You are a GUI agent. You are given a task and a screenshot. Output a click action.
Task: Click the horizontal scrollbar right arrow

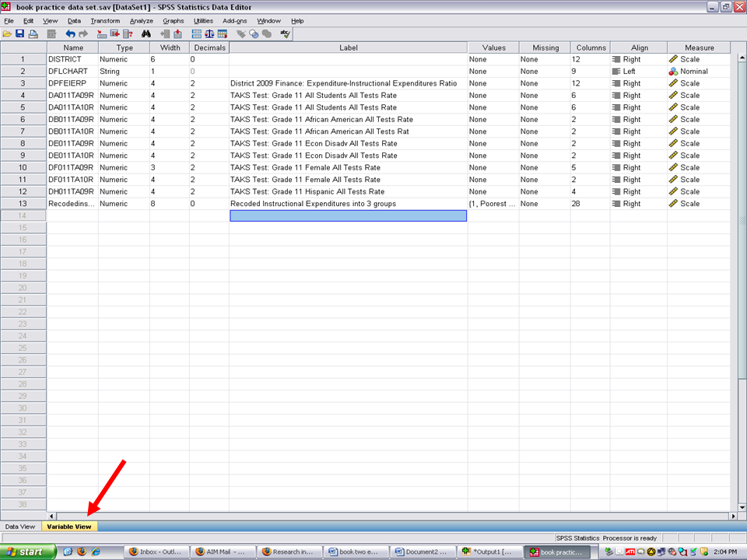coord(732,516)
